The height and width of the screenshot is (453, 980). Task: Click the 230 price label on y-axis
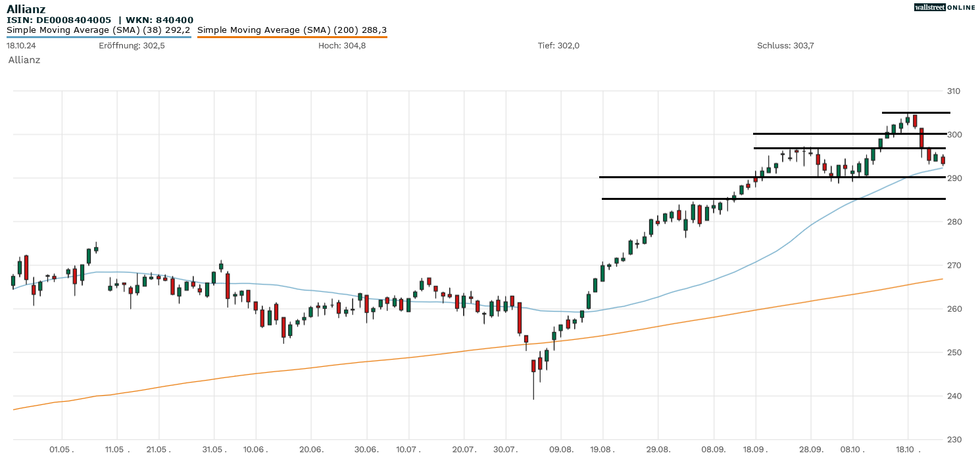pyautogui.click(x=954, y=439)
